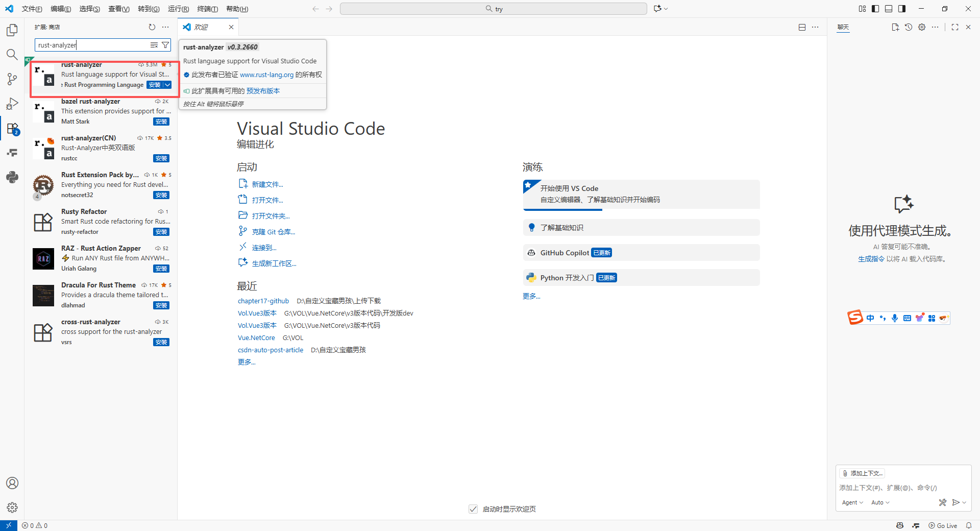Open the 编辑(E) menu

[61, 9]
